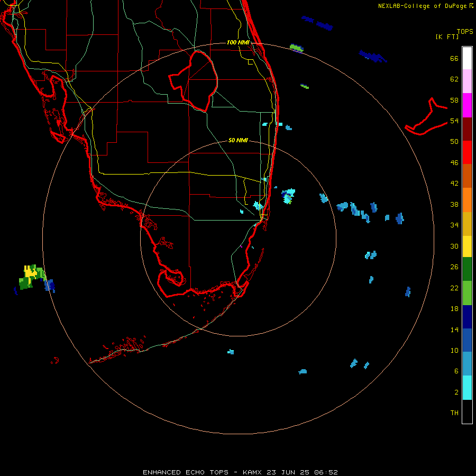Click the legend value 66
Viewport: 476px width, 476px height.
click(x=454, y=59)
